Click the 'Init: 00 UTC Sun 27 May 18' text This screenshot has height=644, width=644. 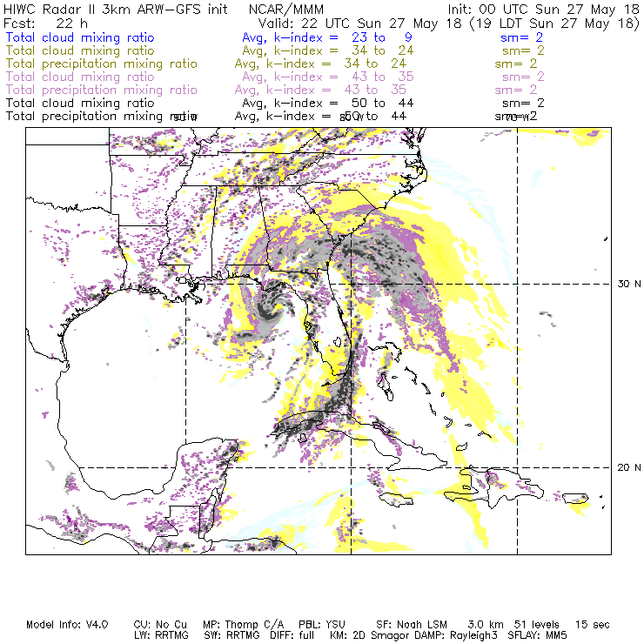pyautogui.click(x=543, y=10)
